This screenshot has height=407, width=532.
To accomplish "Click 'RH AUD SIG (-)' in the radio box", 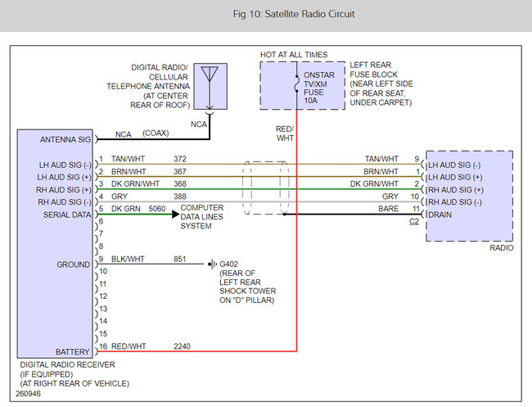I will pyautogui.click(x=455, y=202).
